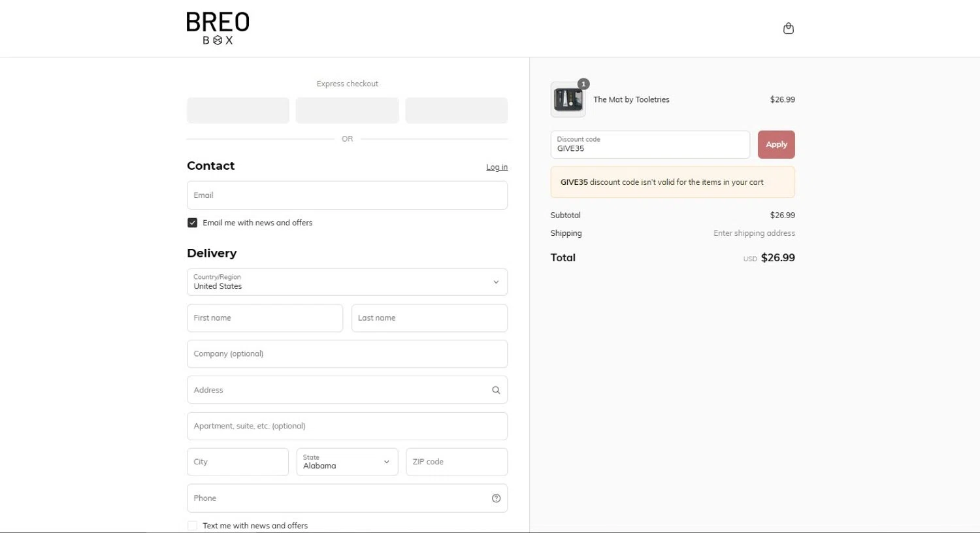Click the Log in link
Image resolution: width=980 pixels, height=533 pixels.
(497, 167)
